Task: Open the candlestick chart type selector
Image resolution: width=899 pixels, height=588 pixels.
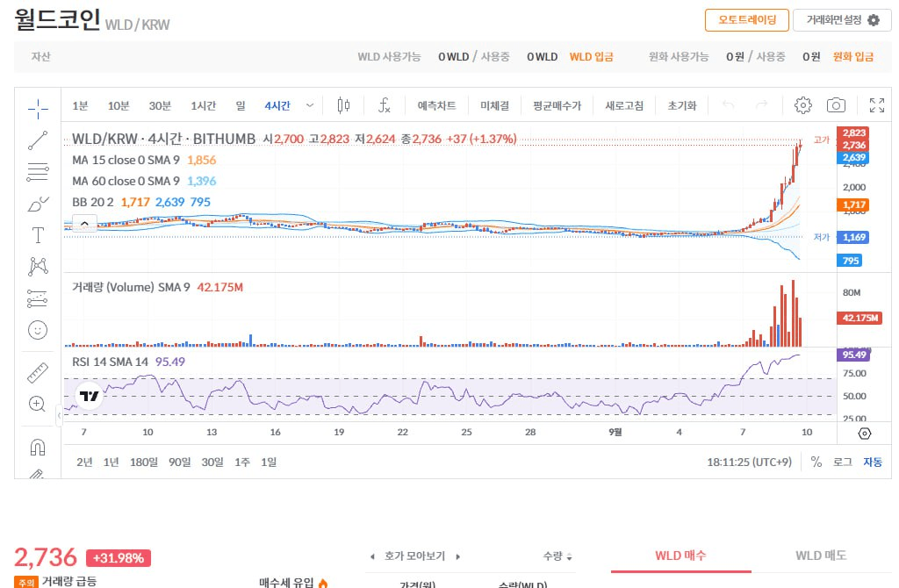Action: [343, 105]
